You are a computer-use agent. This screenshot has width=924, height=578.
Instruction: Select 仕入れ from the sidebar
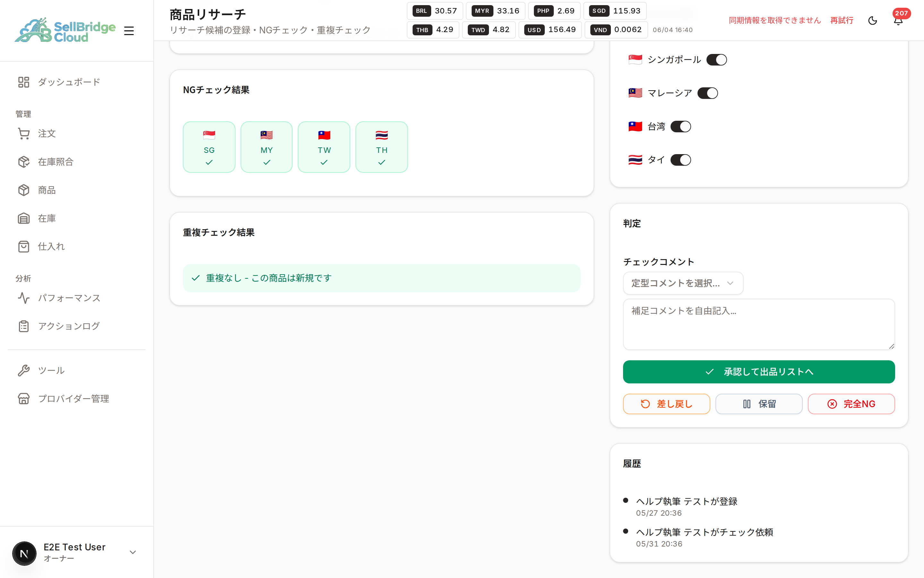point(77,247)
